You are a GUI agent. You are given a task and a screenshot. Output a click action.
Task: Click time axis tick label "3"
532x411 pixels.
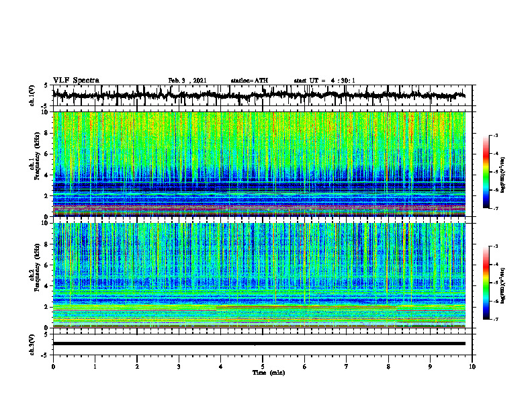(179, 367)
